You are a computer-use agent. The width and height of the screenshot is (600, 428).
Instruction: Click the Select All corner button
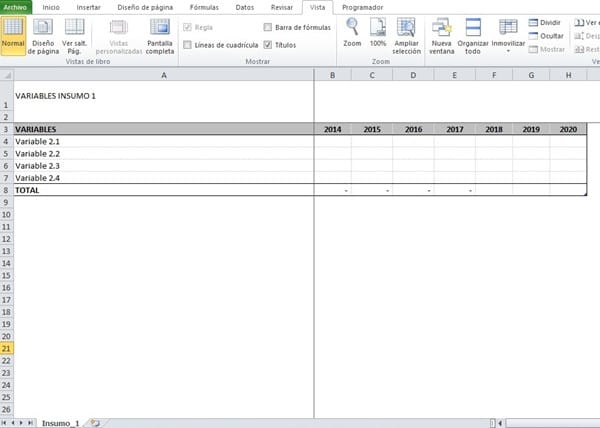pos(7,75)
